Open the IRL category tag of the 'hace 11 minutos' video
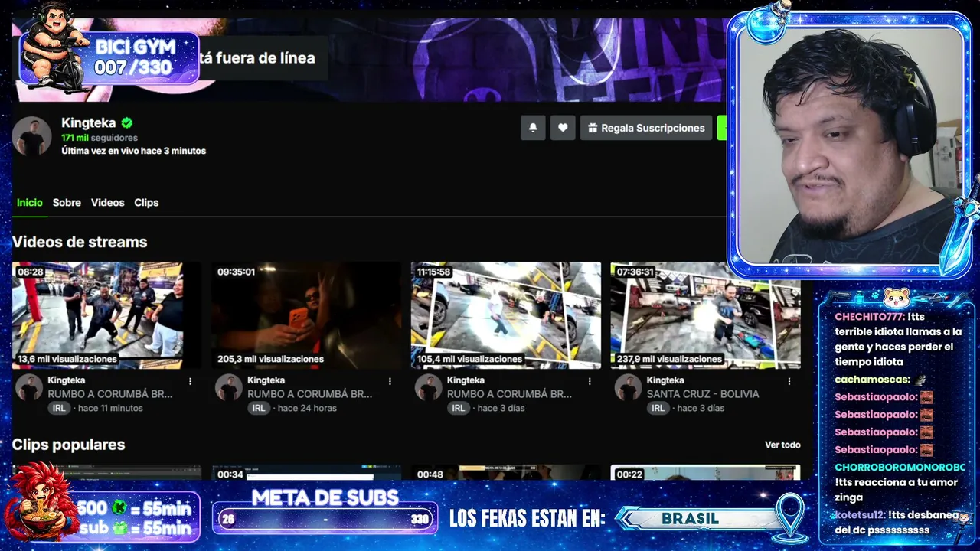This screenshot has width=980, height=551. (59, 408)
